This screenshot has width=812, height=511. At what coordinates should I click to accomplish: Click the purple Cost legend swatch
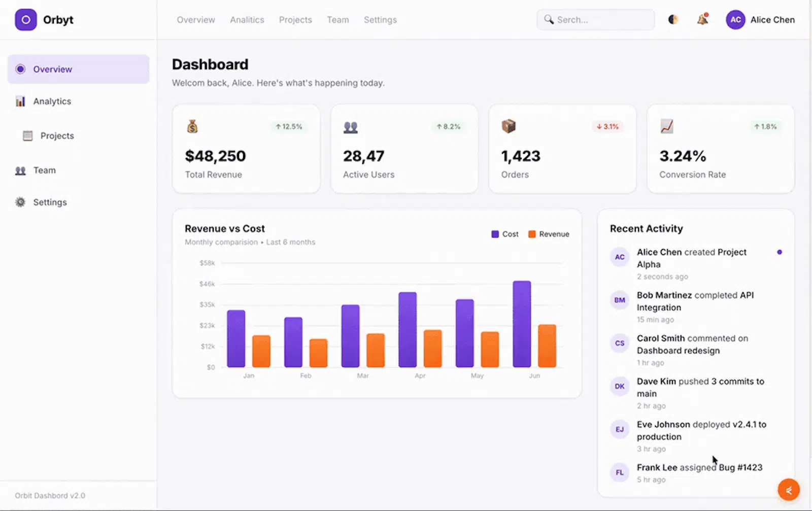(495, 234)
